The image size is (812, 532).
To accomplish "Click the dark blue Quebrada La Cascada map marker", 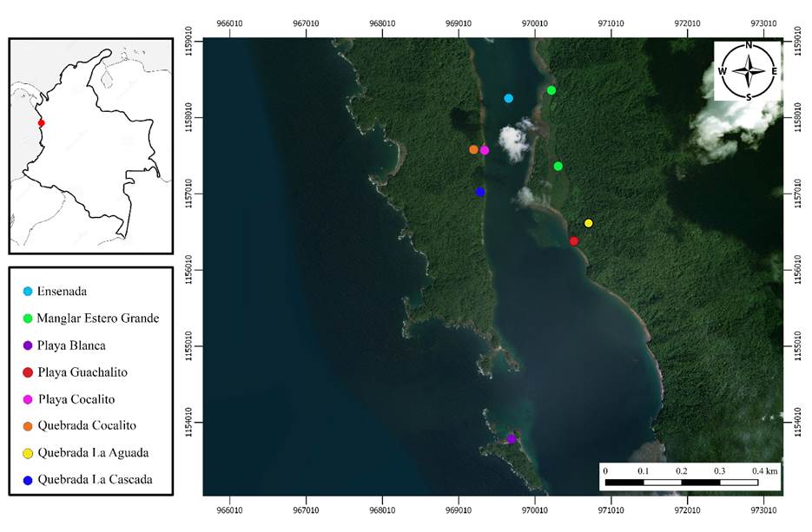I will tap(480, 192).
